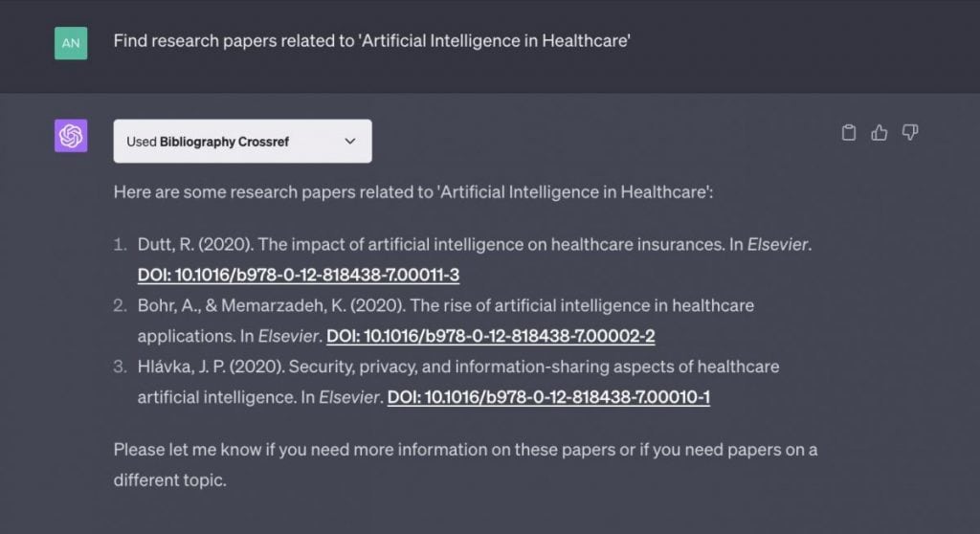
Task: Click the closing 'Please let me know' paragraph
Action: pyautogui.click(x=466, y=464)
